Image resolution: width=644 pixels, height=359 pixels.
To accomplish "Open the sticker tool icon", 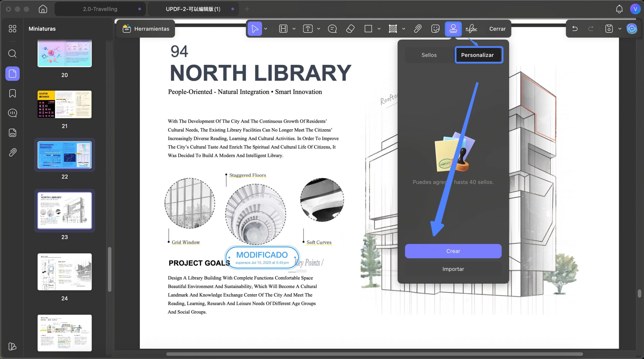I will pyautogui.click(x=435, y=29).
